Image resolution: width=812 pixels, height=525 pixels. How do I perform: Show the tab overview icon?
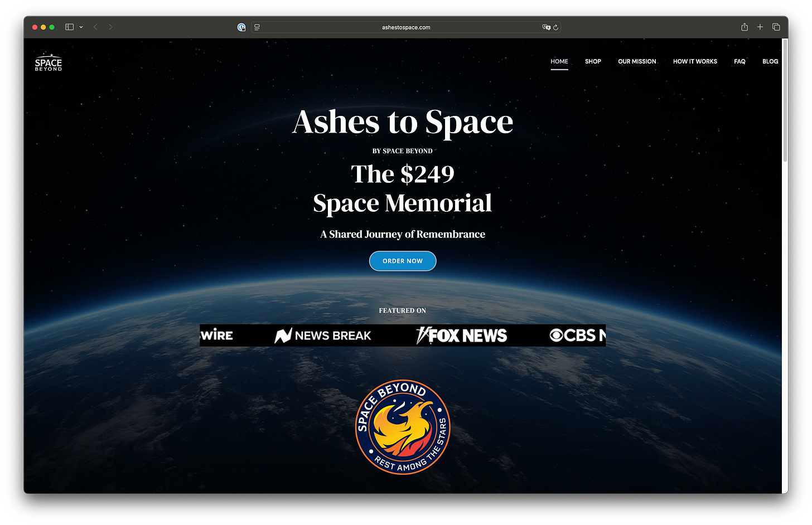tap(776, 27)
